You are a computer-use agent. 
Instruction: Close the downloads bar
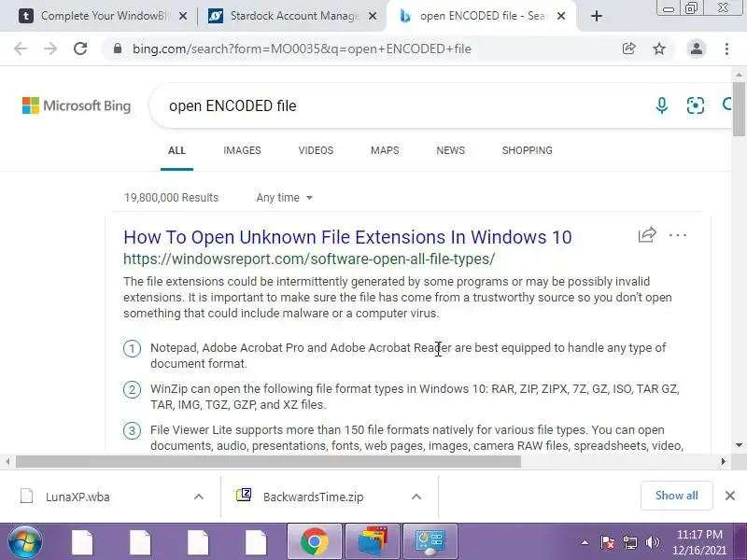(x=730, y=496)
